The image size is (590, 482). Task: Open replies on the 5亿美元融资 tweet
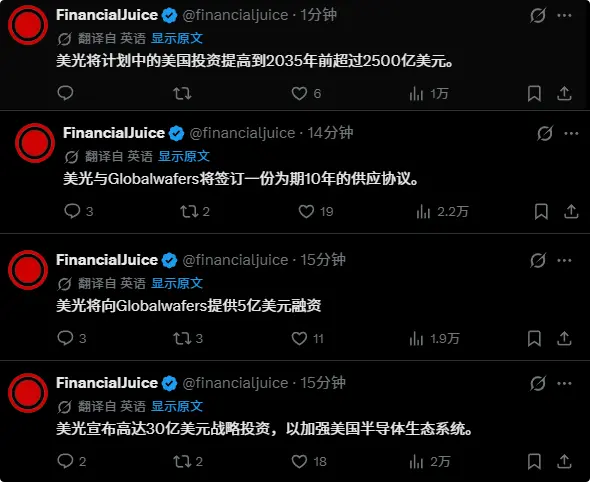[72, 338]
